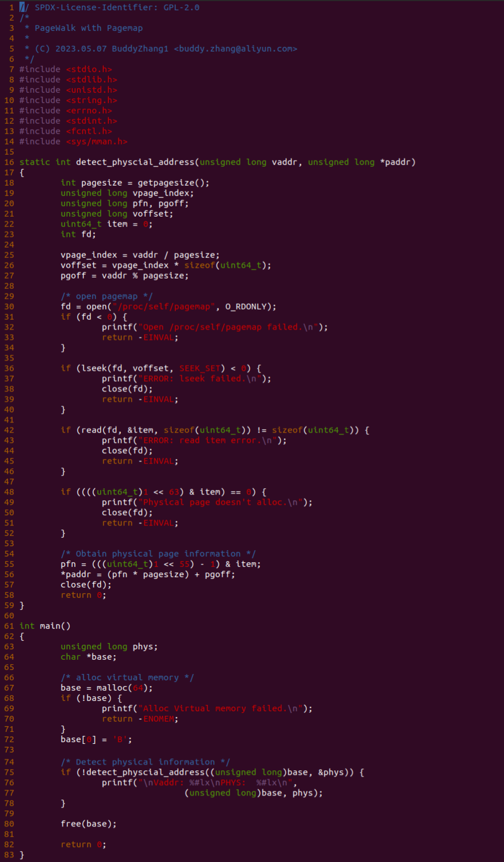
Task: Click the #include <sys/mman.h> line
Action: [x=73, y=142]
